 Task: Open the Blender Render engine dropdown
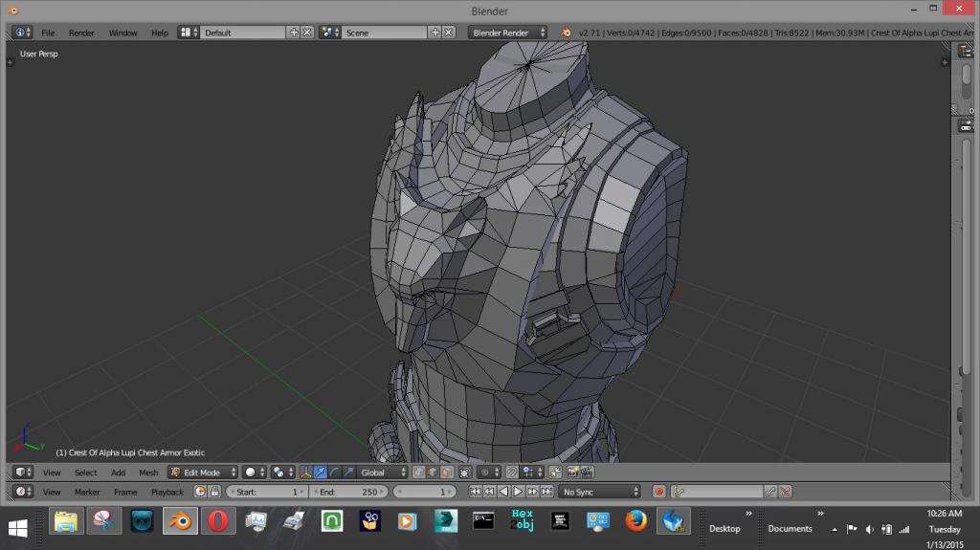pos(507,33)
